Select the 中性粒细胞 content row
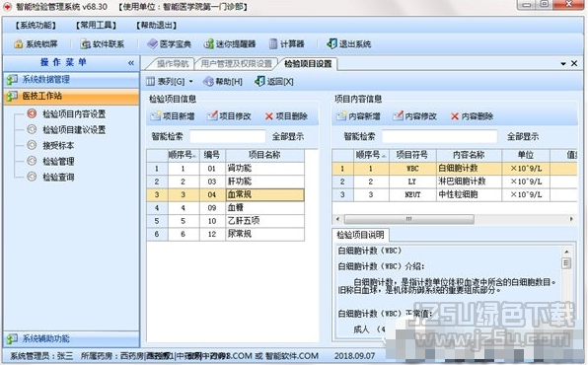The height and width of the screenshot is (365, 588). click(x=455, y=194)
